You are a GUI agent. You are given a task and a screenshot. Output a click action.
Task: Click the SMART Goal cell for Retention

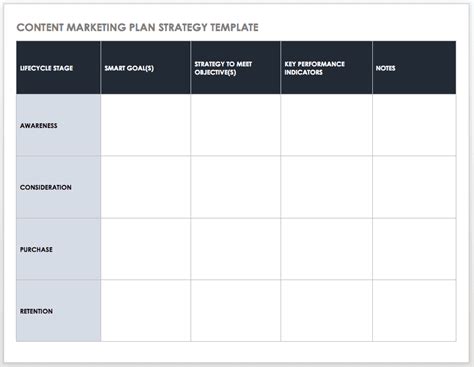(146, 311)
